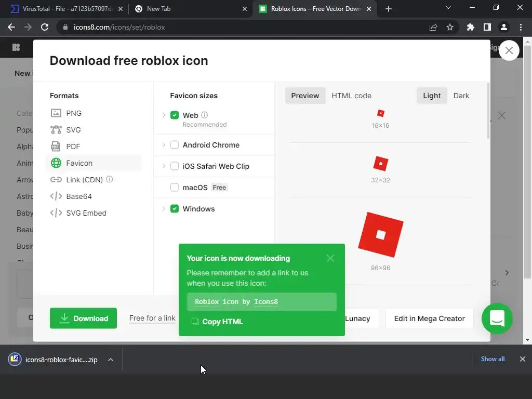Reload the page
The height and width of the screenshot is (399, 532).
45,27
